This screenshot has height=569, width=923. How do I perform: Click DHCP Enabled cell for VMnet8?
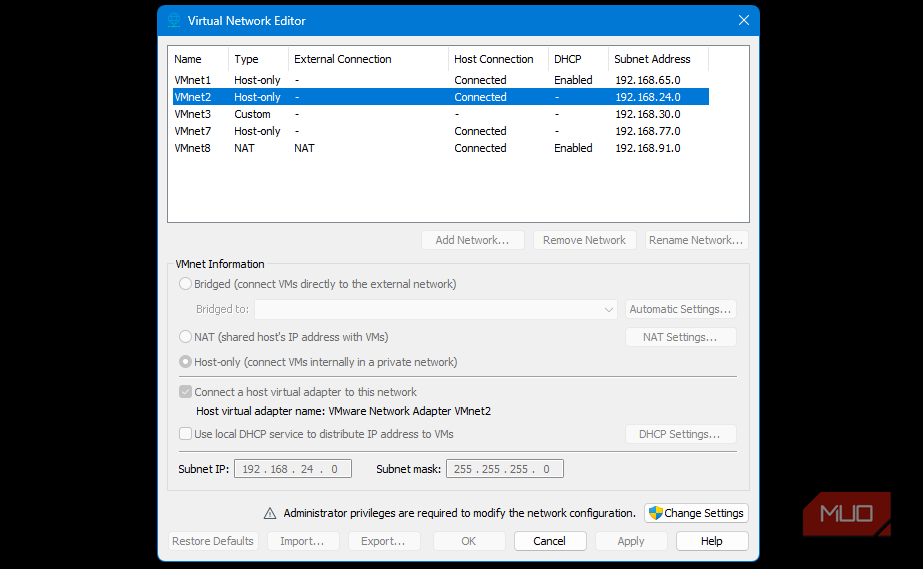click(573, 148)
